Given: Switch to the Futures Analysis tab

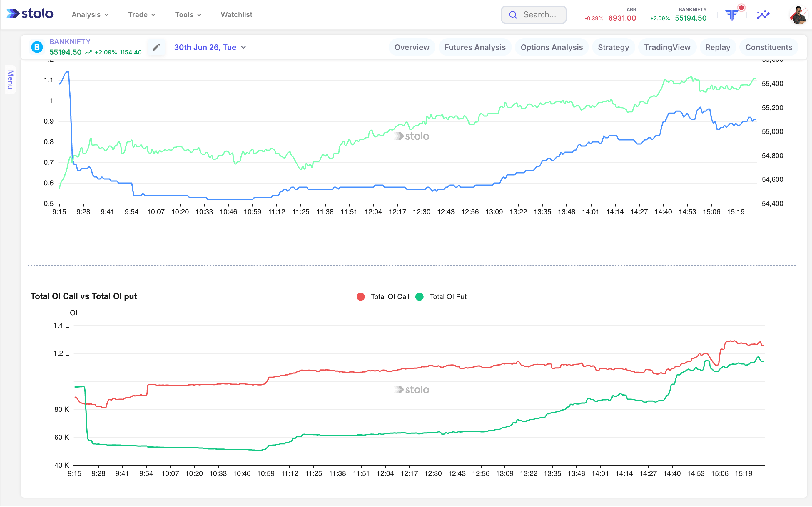Looking at the screenshot, I should pyautogui.click(x=474, y=47).
